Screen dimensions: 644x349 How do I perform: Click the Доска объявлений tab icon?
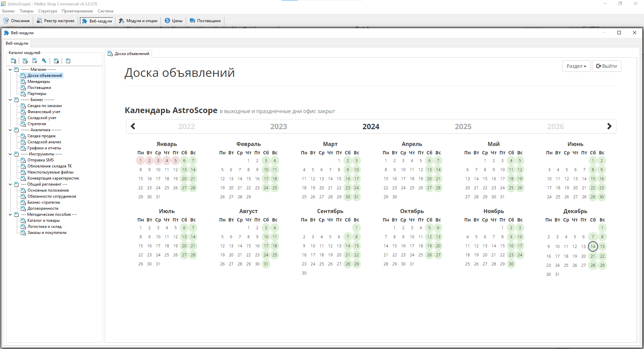tap(110, 54)
